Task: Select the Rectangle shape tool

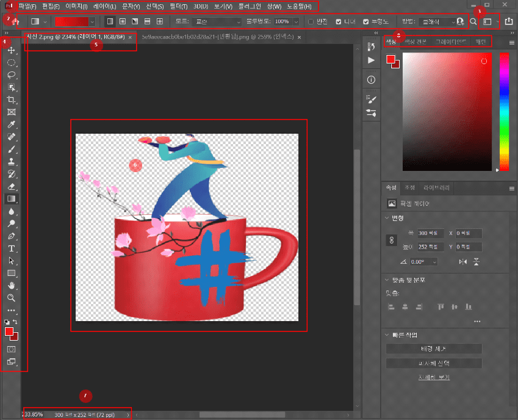Action: [x=11, y=273]
